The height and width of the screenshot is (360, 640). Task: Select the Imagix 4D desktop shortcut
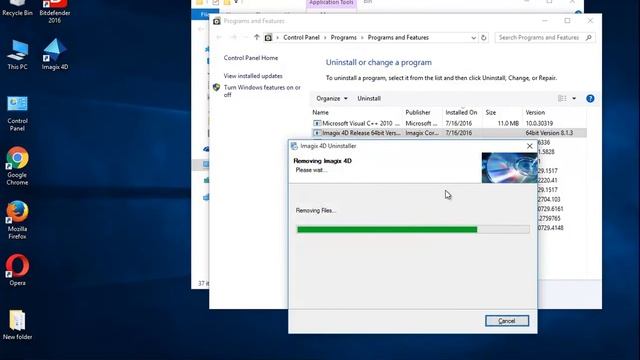55,54
